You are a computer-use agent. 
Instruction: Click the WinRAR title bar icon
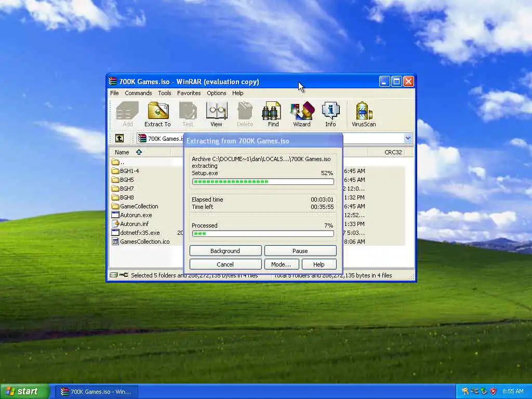coord(113,82)
